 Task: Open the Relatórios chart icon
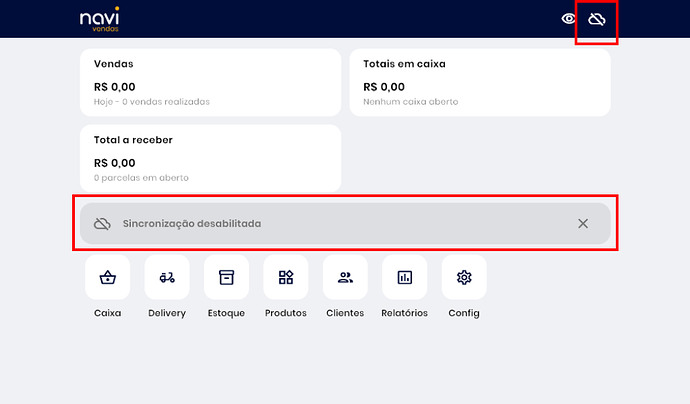point(404,277)
